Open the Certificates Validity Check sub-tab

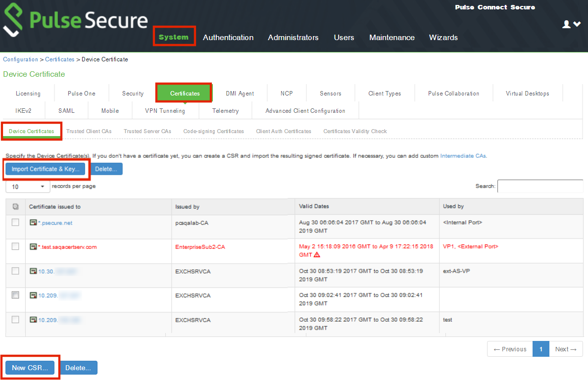point(355,131)
